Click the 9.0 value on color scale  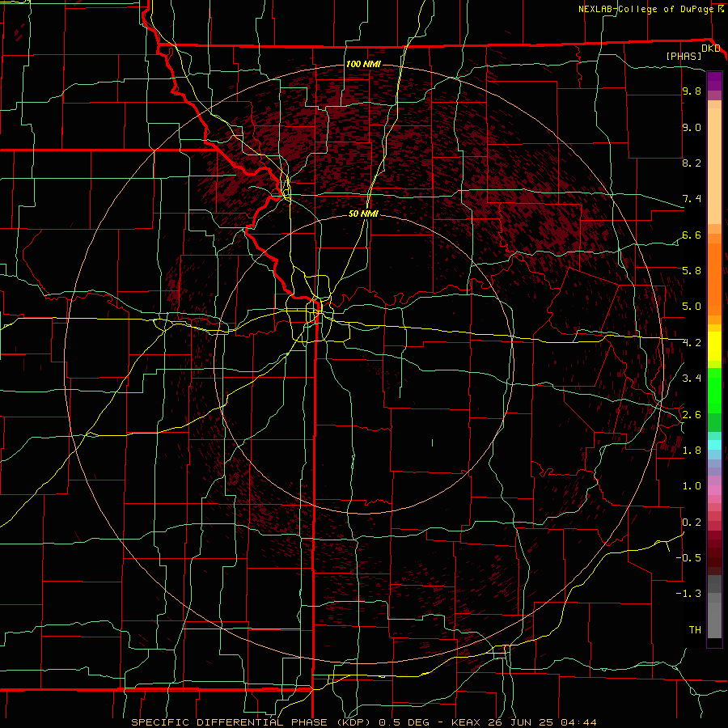coord(692,127)
